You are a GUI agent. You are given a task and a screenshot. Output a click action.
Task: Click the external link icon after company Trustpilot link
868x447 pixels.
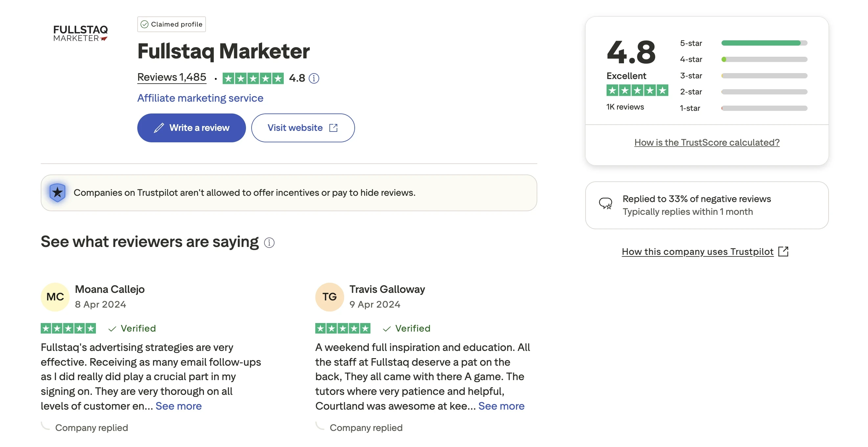(x=783, y=252)
